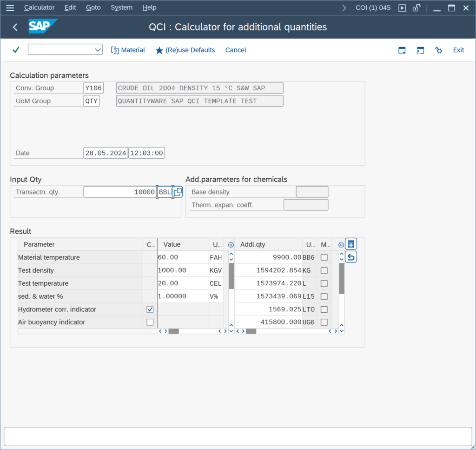Viewport: 476px width, 450px height.
Task: Click the date field 28.05.2024
Action: click(x=106, y=153)
